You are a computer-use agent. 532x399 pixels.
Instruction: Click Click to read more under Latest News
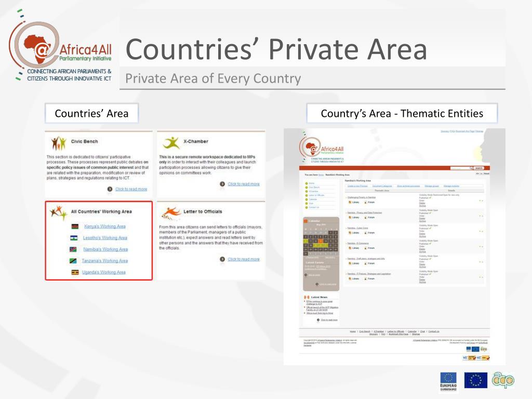coord(329,320)
